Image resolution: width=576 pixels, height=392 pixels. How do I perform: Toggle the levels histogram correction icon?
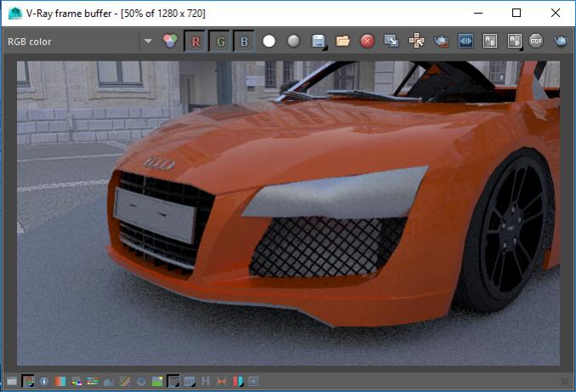(x=108, y=381)
